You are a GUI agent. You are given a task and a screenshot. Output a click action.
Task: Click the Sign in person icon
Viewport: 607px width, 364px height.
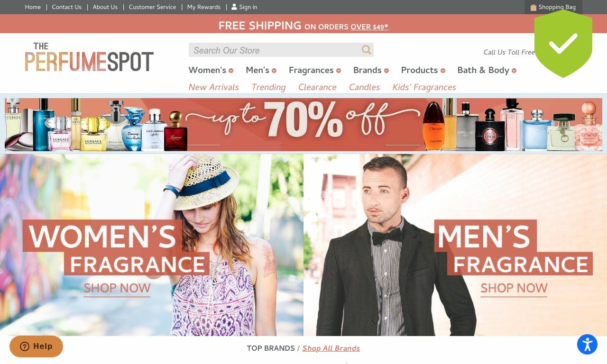tap(234, 7)
